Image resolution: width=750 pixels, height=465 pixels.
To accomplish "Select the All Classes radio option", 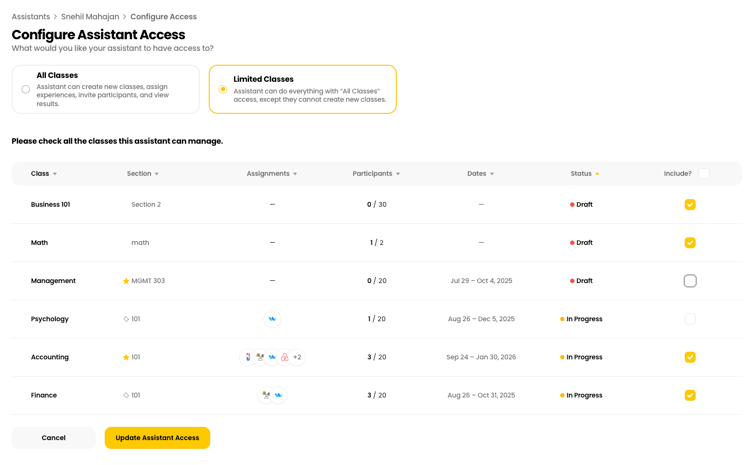I will click(26, 90).
